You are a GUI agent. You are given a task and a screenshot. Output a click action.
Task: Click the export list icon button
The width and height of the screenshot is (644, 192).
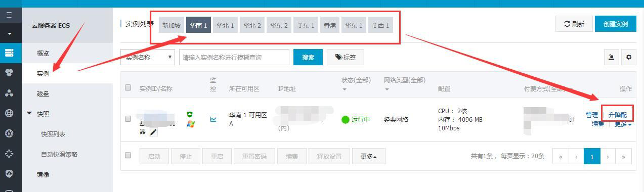612,57
